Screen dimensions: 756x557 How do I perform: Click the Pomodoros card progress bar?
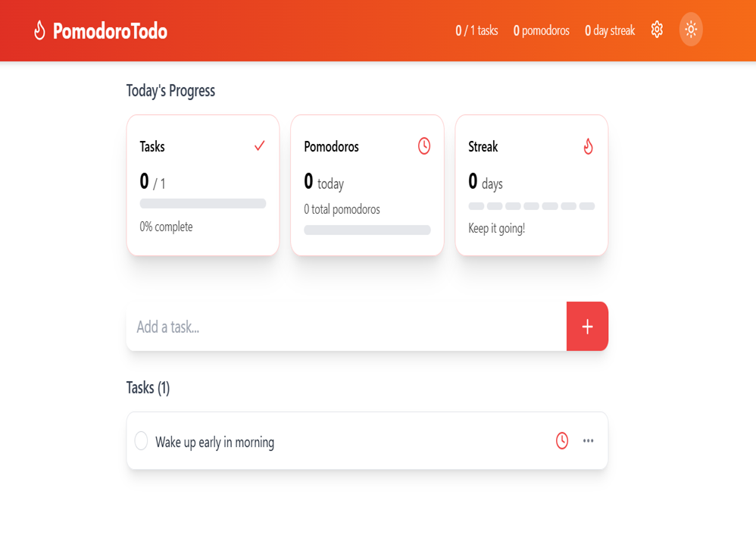click(367, 230)
